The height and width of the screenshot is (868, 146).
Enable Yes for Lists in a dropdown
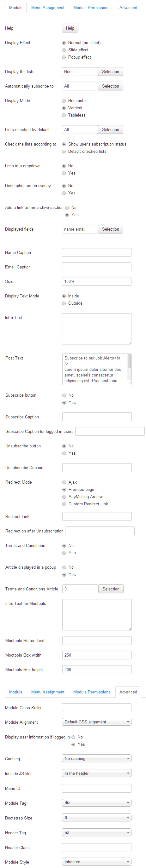point(64,173)
